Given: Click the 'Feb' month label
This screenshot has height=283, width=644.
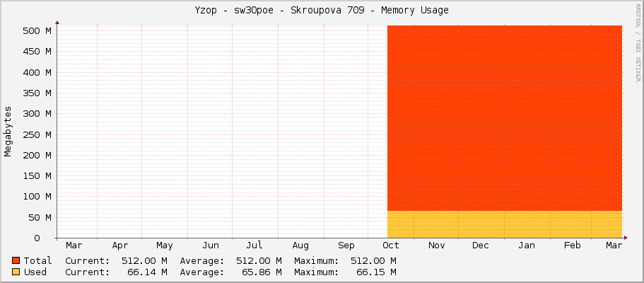Looking at the screenshot, I should pos(572,246).
